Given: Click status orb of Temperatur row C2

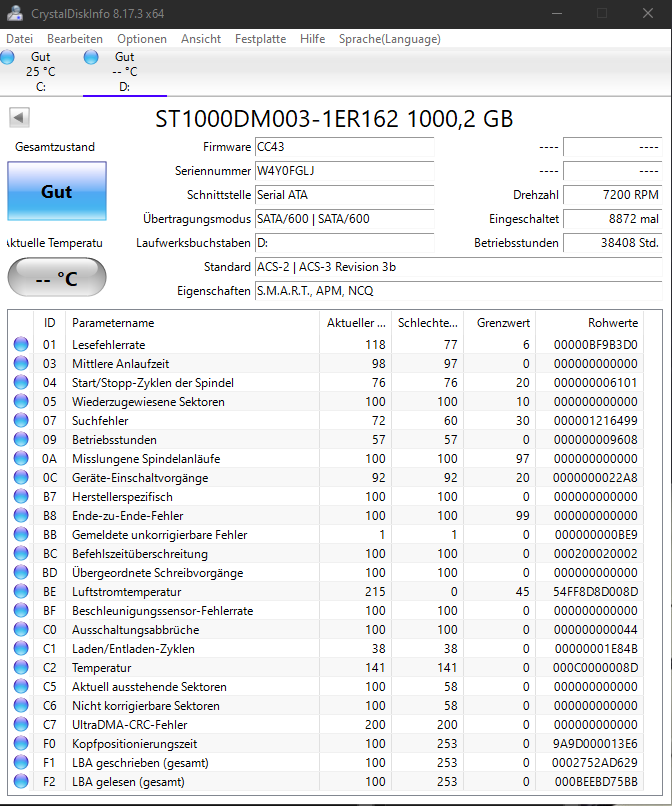Looking at the screenshot, I should pos(21,668).
